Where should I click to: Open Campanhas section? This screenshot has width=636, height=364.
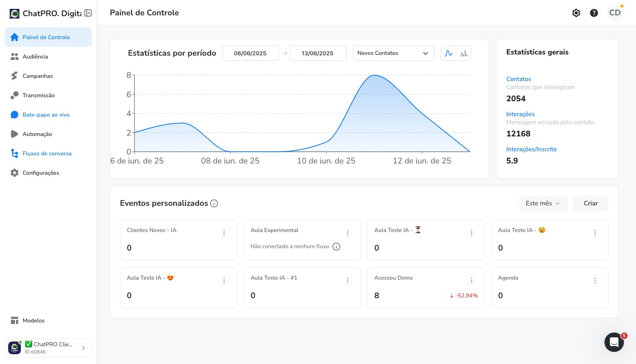pos(48,76)
